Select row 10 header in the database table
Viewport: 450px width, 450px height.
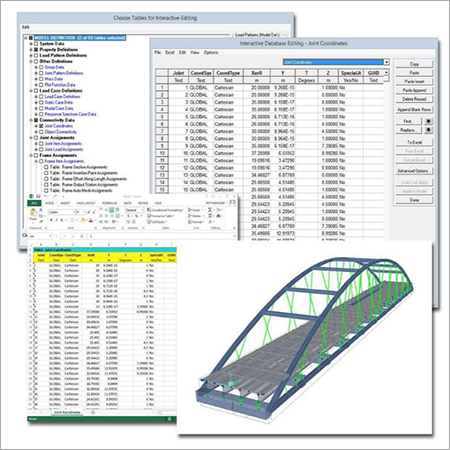(x=162, y=153)
